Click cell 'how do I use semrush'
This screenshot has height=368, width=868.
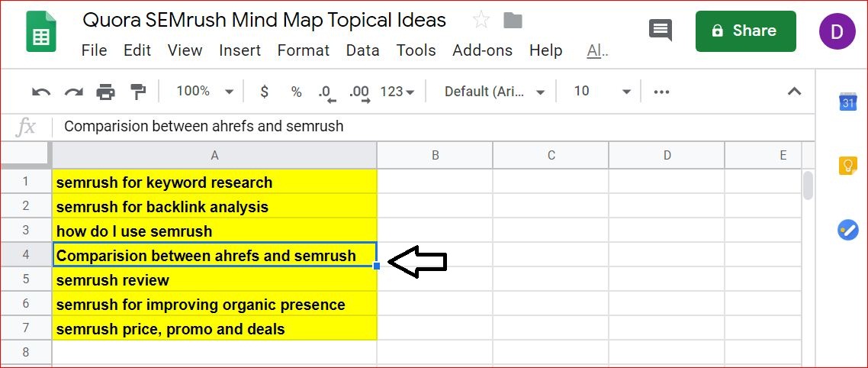(x=214, y=231)
